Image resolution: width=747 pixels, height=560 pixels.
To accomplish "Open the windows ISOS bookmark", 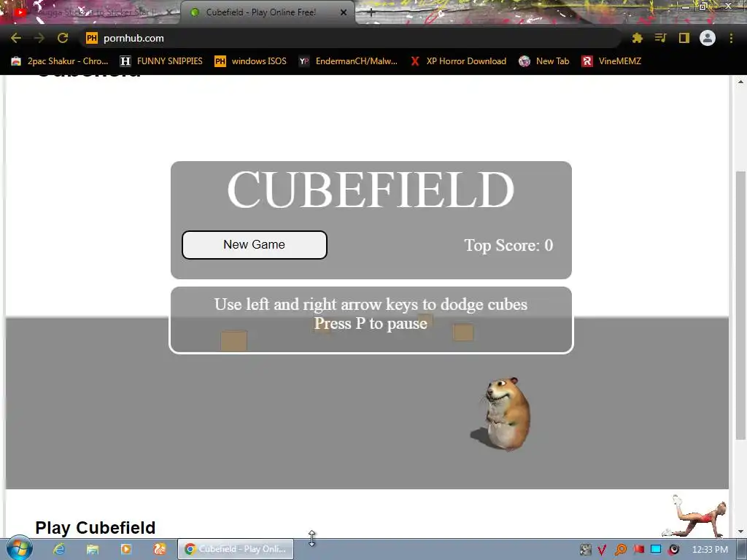I will 251,61.
